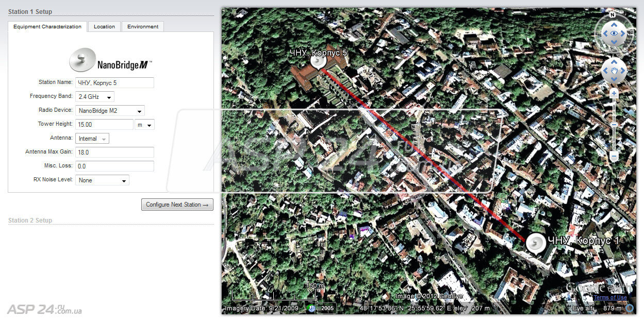
Task: Open the RX Noise Level dropdown
Action: (102, 180)
